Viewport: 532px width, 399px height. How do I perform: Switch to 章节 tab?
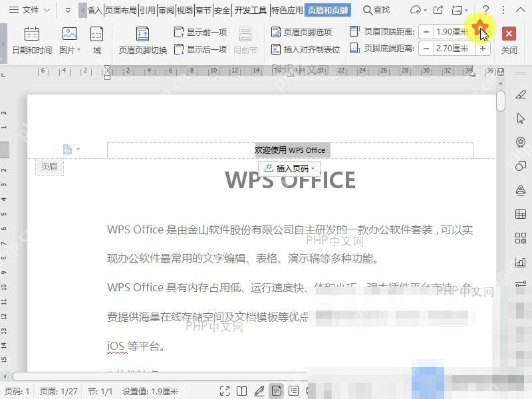tap(203, 11)
